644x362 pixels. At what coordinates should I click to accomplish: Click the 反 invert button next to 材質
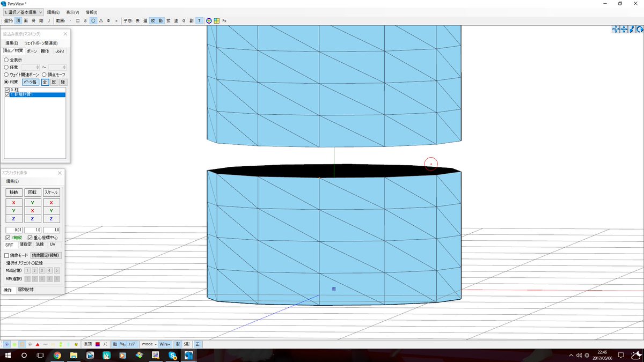pos(55,82)
